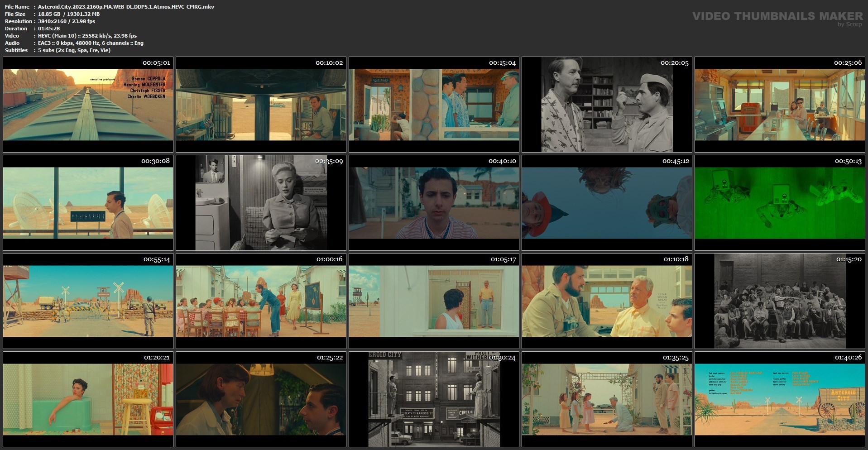This screenshot has width=868, height=450.
Task: Click the resolution value 3840x2160
Action: click(53, 21)
